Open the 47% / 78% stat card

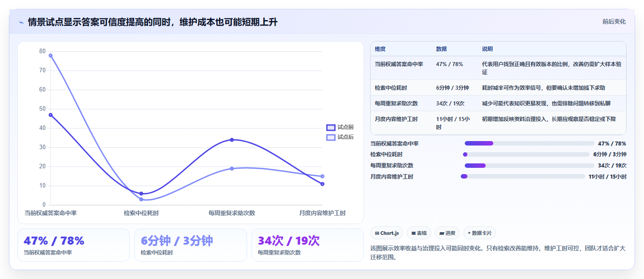(74, 245)
